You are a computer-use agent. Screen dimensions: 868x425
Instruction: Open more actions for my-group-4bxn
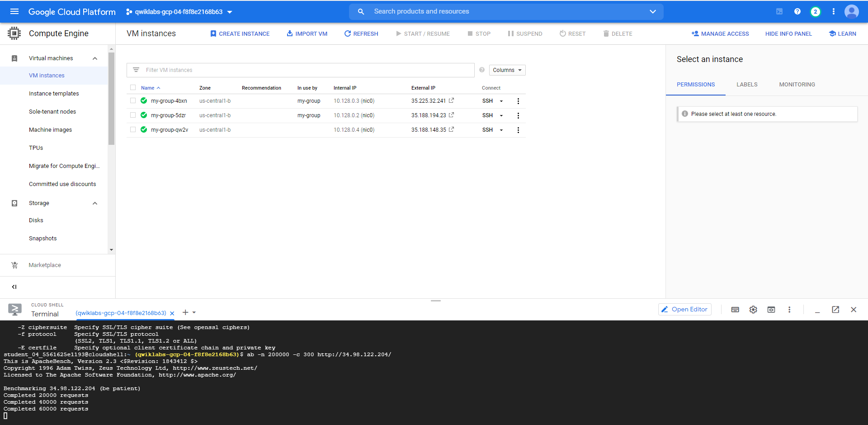point(518,101)
